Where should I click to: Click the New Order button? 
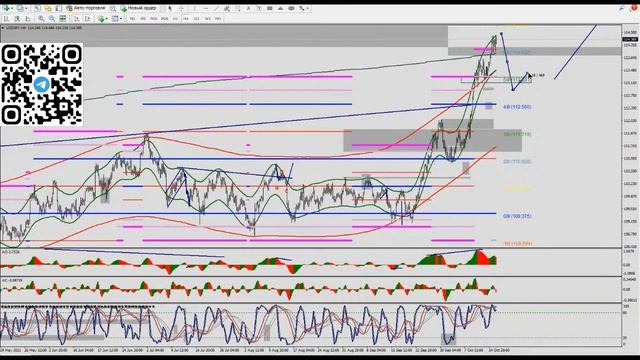pyautogui.click(x=138, y=8)
